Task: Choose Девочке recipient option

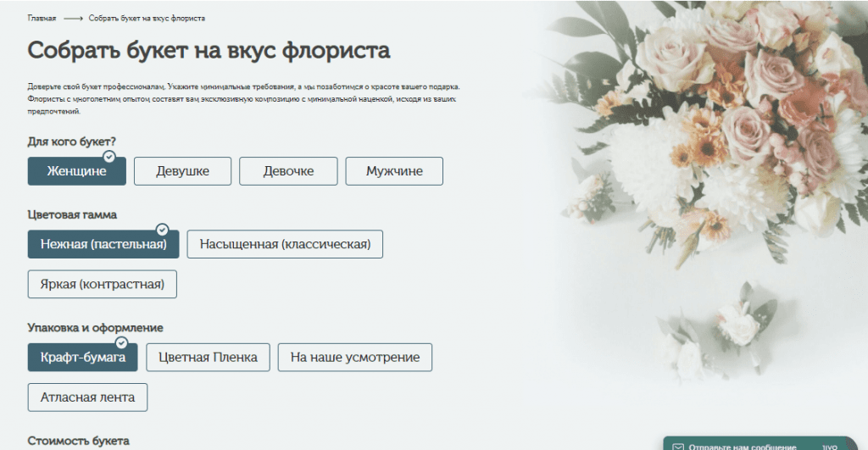Action: coord(288,171)
